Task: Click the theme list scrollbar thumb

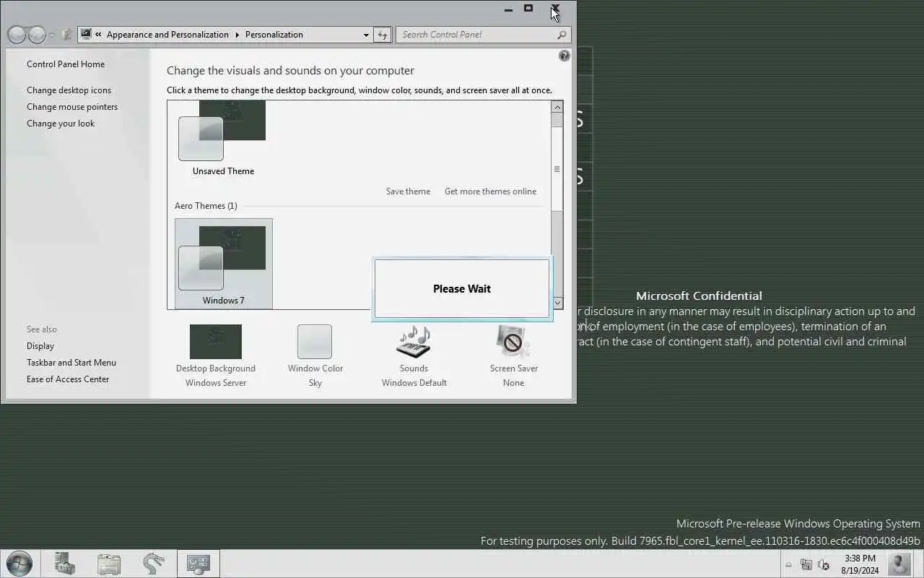Action: point(557,169)
